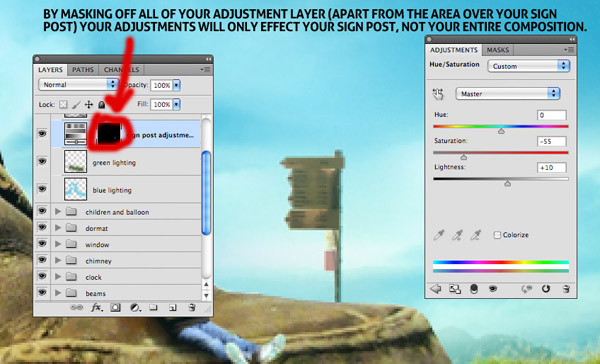Open the Custom preset dropdown
This screenshot has width=600, height=364.
pos(528,66)
